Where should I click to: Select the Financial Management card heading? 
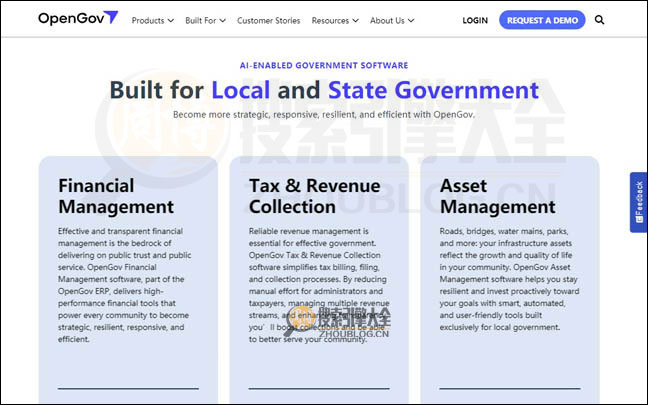pyautogui.click(x=116, y=196)
